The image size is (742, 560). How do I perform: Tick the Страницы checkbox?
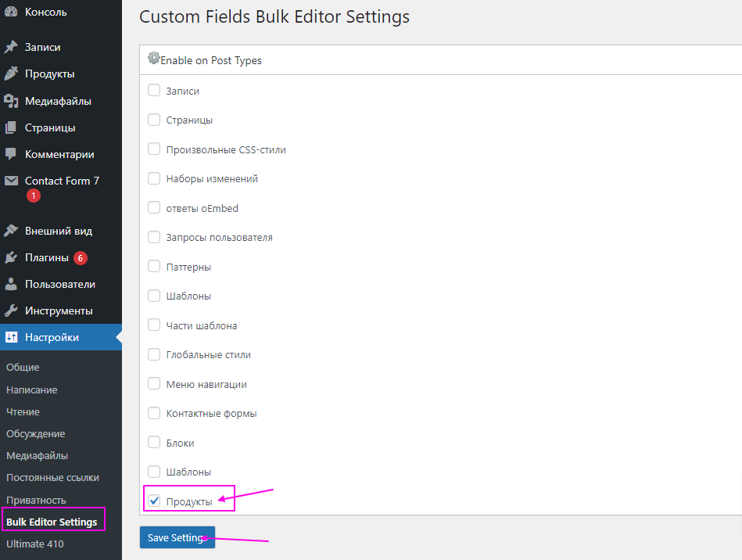pos(154,120)
